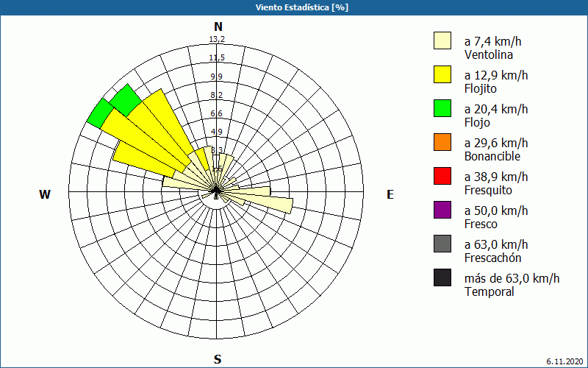
Task: Click the 'Flojito' label
Action: [x=481, y=89]
